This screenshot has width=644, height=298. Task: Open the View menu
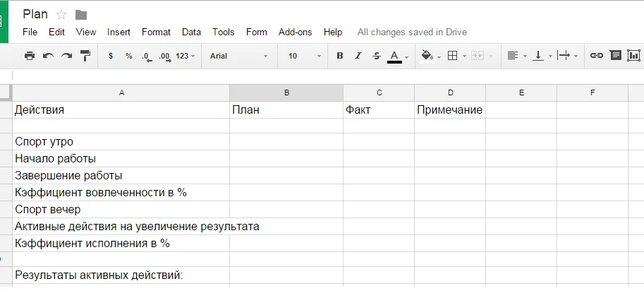coord(86,32)
